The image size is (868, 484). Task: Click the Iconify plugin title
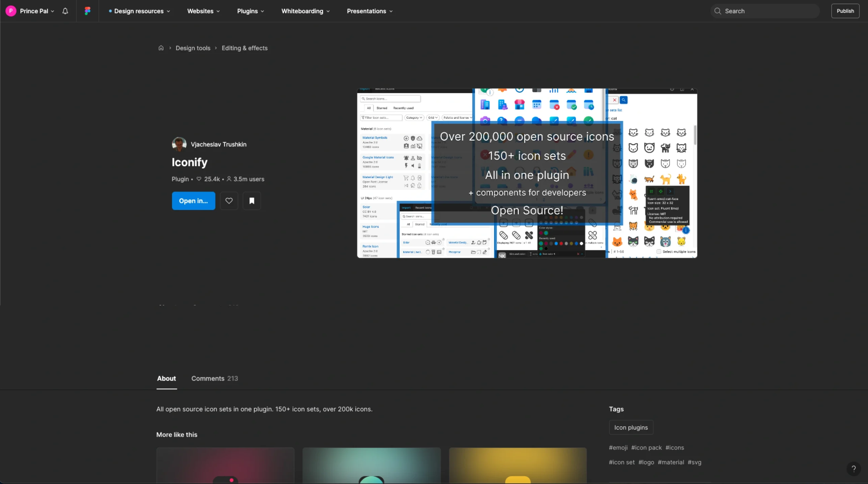[189, 162]
